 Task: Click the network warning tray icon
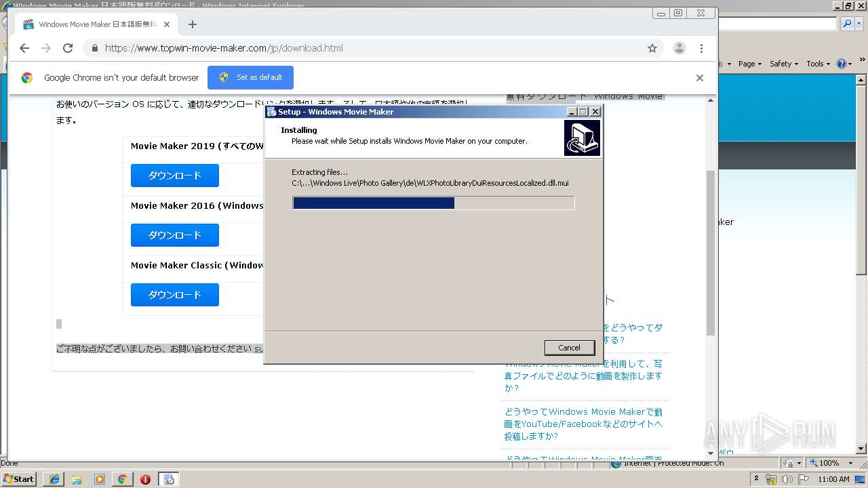pyautogui.click(x=771, y=479)
